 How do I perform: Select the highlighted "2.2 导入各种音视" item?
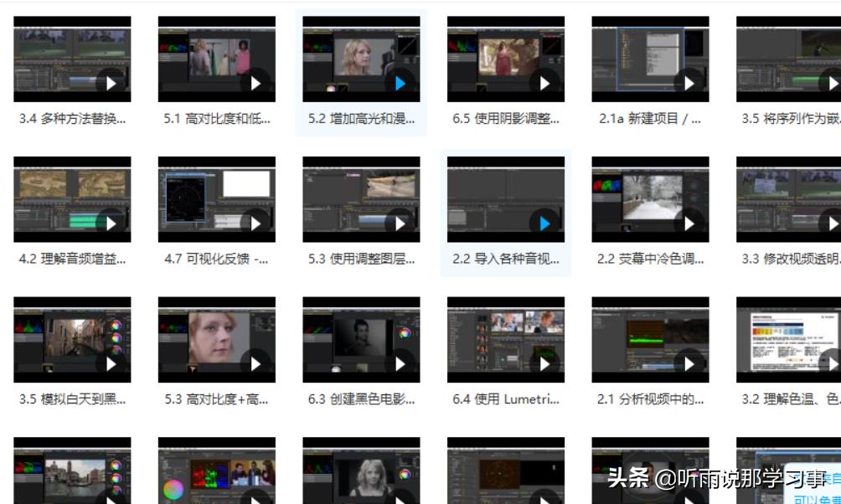point(506,199)
